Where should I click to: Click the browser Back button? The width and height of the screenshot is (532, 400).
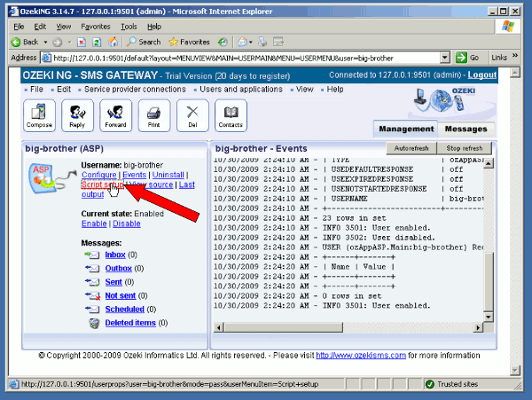[25, 42]
